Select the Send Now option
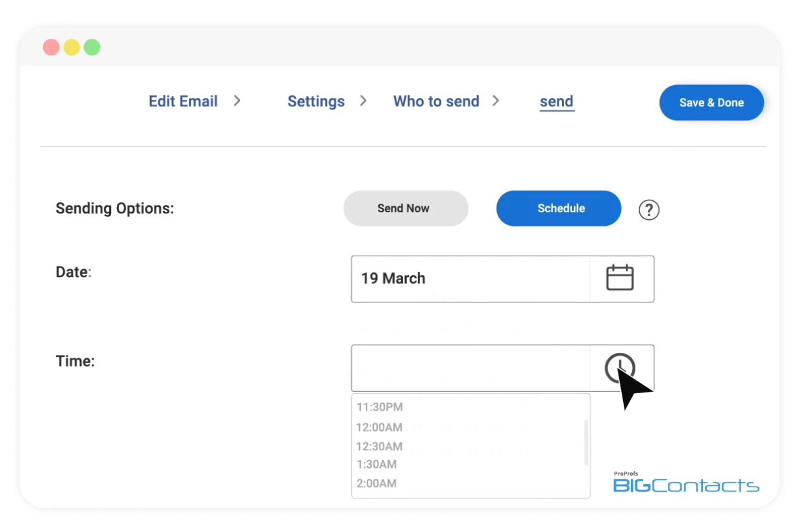The width and height of the screenshot is (797, 532). (406, 208)
